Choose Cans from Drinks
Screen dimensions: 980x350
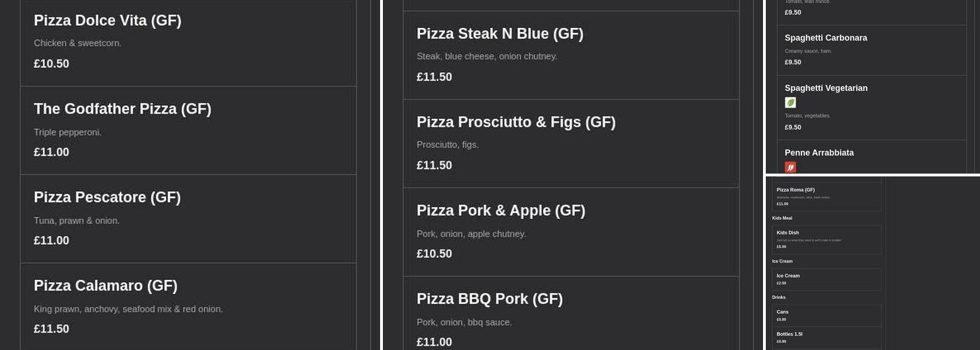pos(827,315)
